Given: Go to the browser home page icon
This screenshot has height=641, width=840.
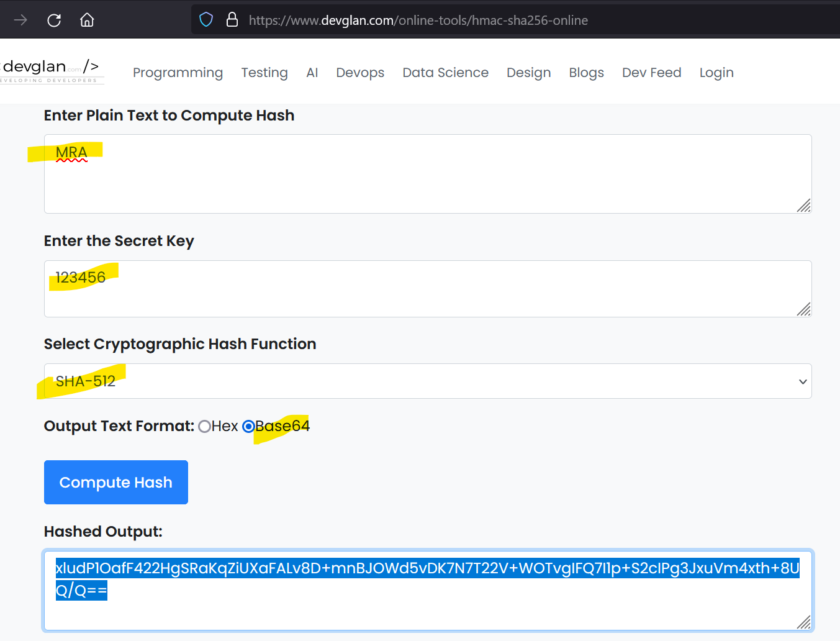Looking at the screenshot, I should (87, 20).
